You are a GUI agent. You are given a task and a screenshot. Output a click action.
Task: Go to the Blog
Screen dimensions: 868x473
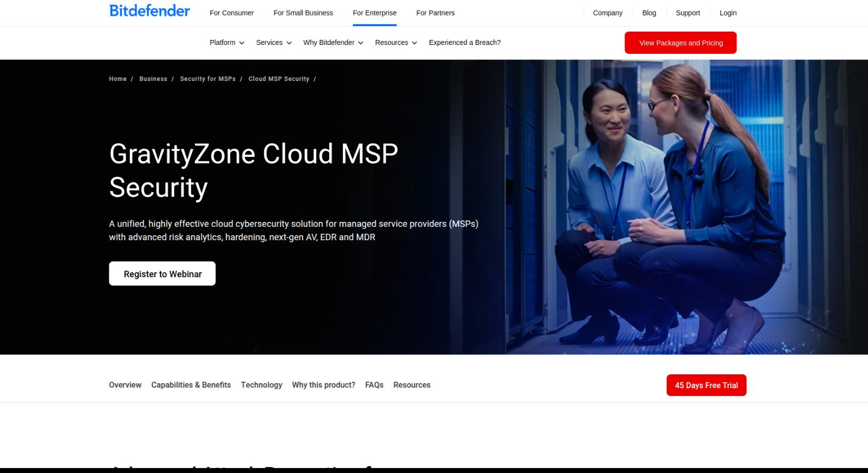pos(649,13)
